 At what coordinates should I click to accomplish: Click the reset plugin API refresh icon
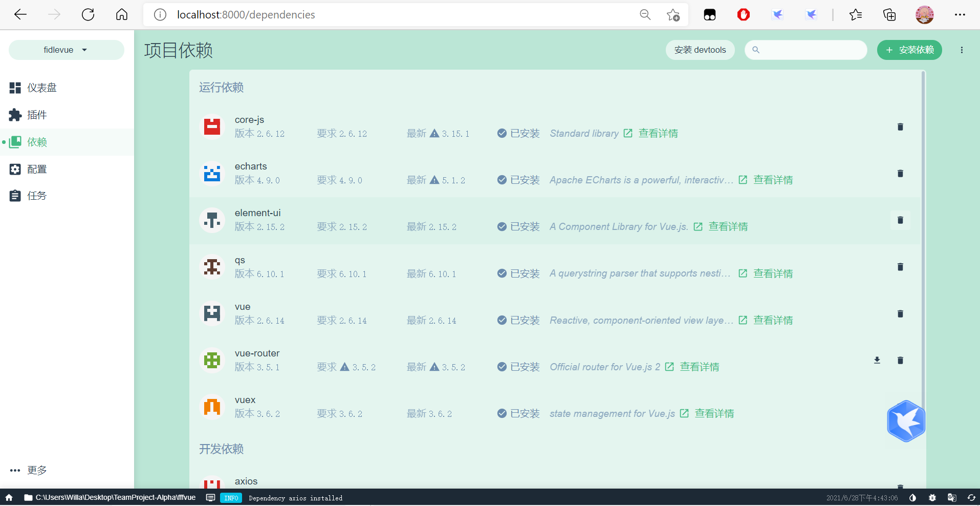coord(971,497)
